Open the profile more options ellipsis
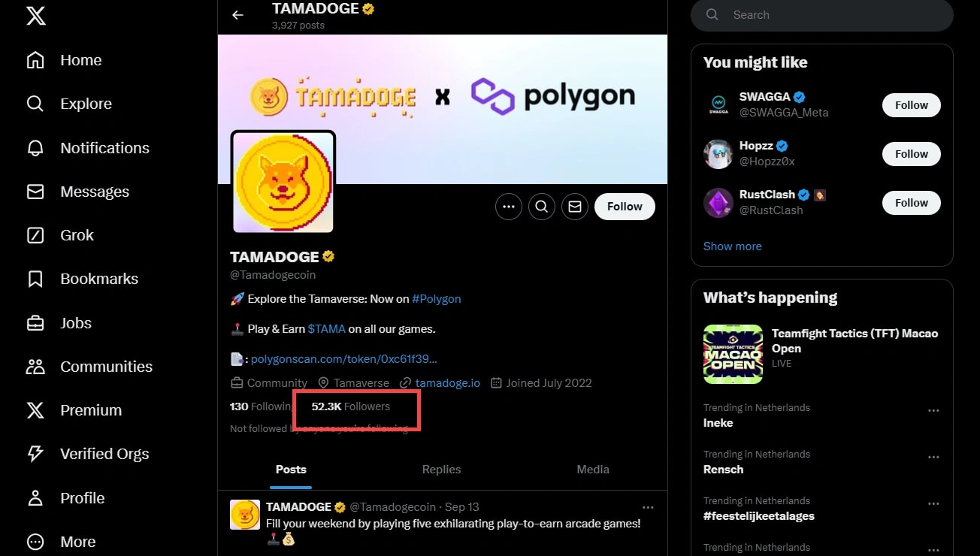 [x=509, y=207]
